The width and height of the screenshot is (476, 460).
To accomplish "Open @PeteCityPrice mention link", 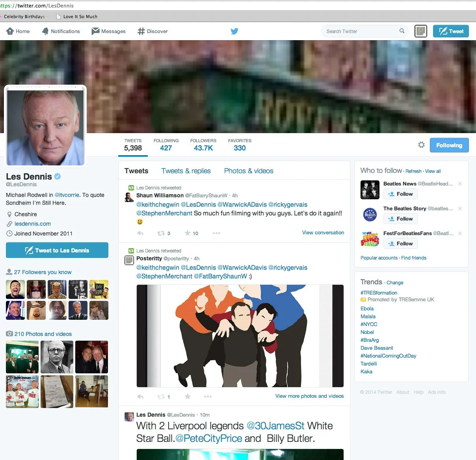I will (x=208, y=438).
